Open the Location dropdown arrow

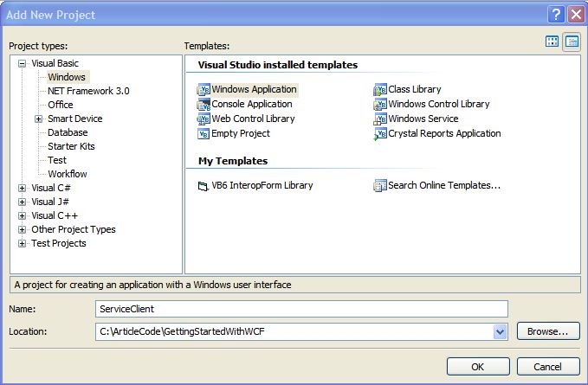(500, 332)
